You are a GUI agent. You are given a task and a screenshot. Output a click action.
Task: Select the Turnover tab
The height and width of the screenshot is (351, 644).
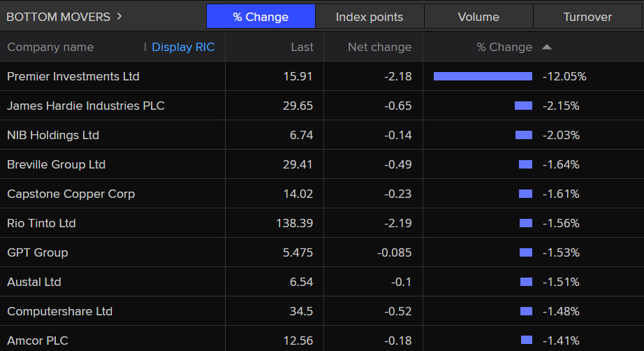587,17
